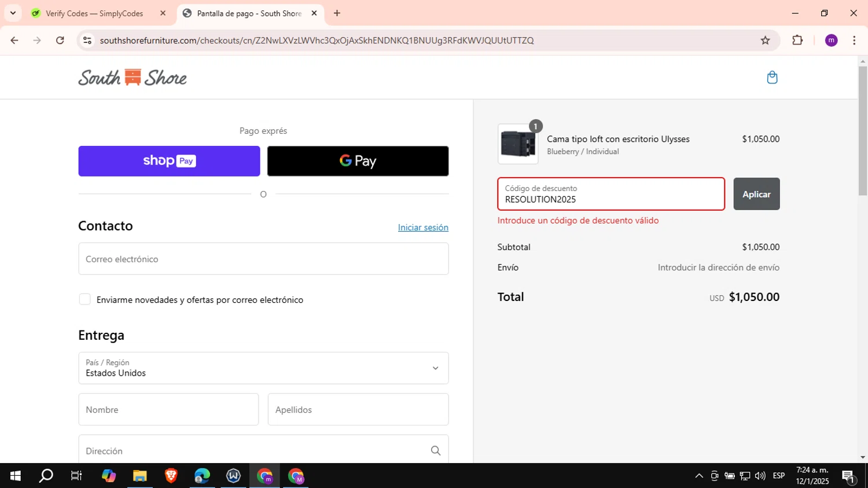Launch Brave browser from the taskbar
Viewport: 868px width, 488px height.
click(x=171, y=476)
